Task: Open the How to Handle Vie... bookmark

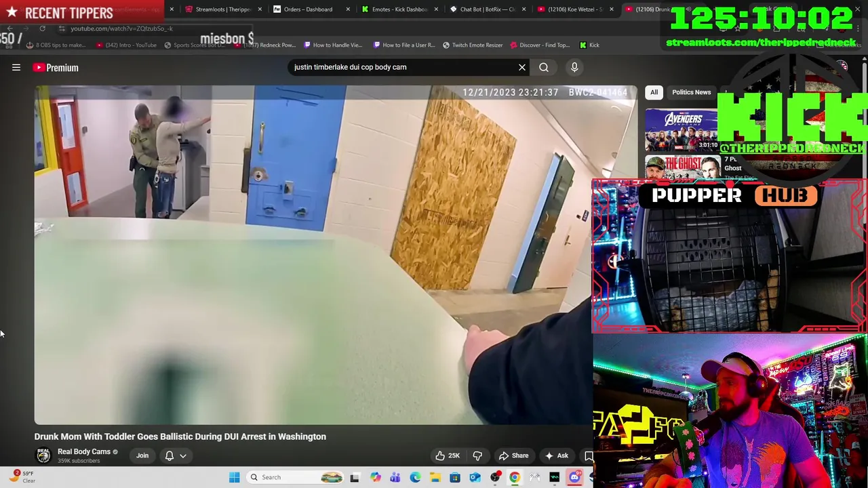Action: [332, 45]
